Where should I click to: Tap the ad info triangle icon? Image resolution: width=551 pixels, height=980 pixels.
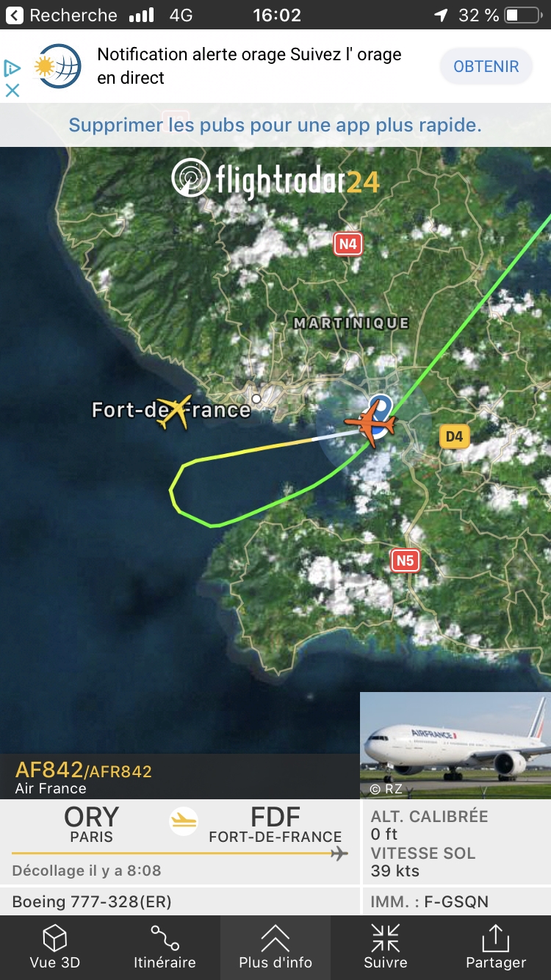click(x=12, y=68)
